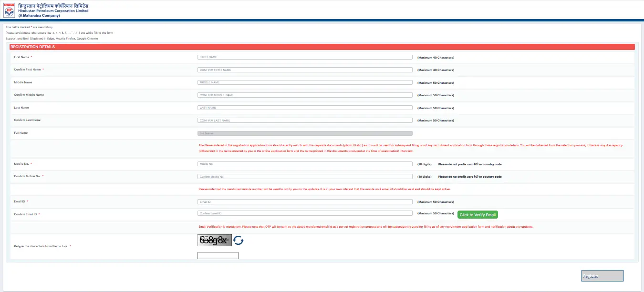Focus the Email ID input field
The image size is (644, 292).
point(305,202)
